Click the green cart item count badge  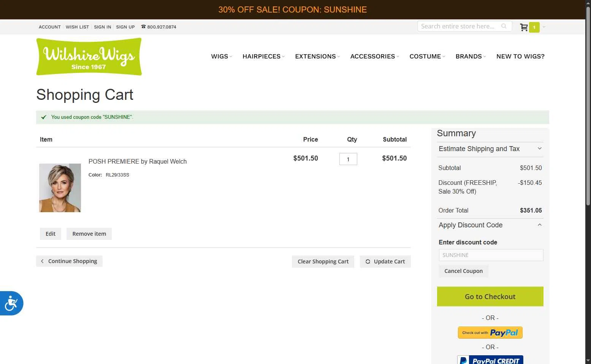(x=534, y=27)
